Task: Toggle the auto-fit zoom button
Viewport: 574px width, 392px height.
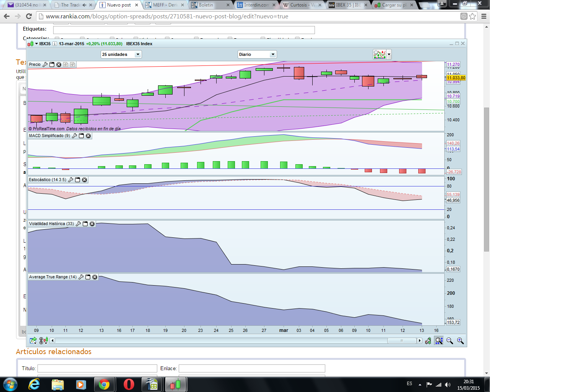Action: [439, 341]
